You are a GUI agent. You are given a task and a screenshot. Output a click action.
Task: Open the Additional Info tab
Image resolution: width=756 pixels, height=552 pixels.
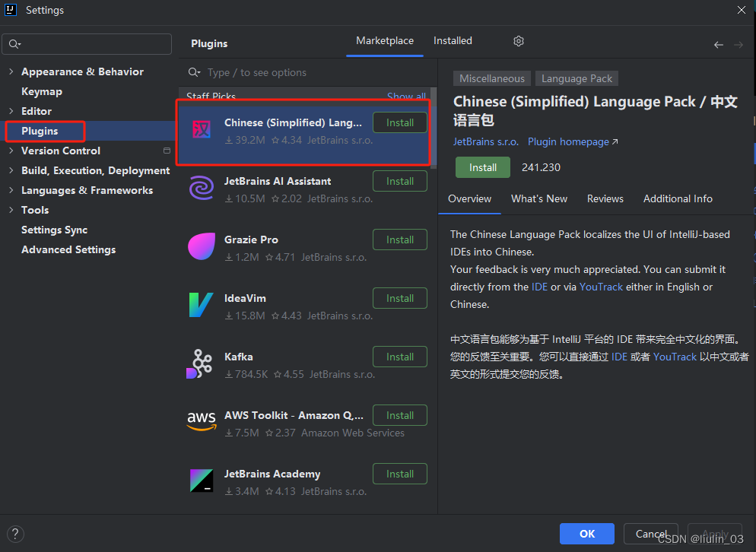click(x=678, y=198)
